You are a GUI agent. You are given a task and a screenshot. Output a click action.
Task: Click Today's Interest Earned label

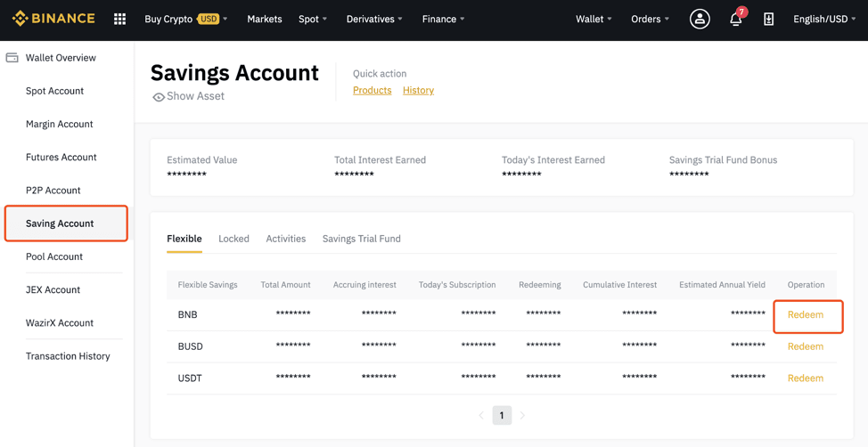coord(553,160)
